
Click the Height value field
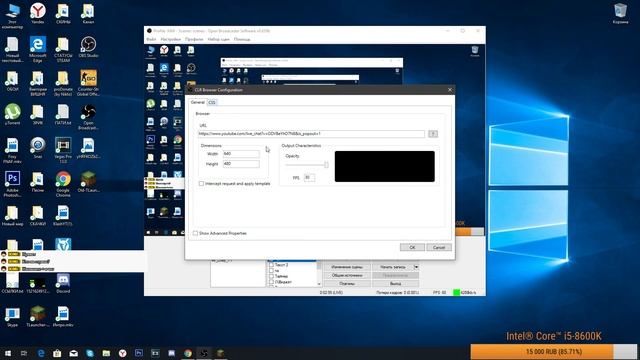coord(241,164)
